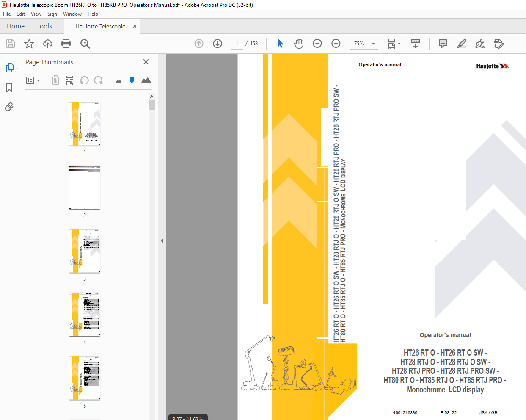Select page 5 thumbnail
Image resolution: width=526 pixels, height=420 pixels.
(85, 378)
